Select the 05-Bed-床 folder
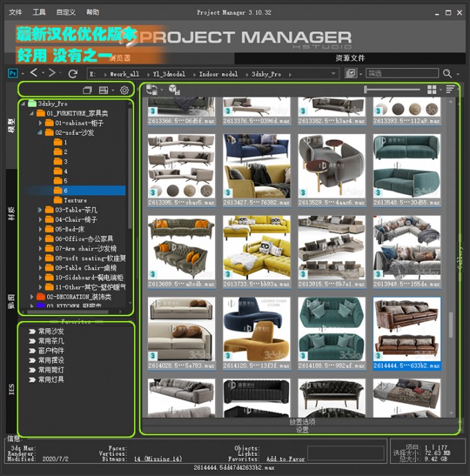 point(65,229)
